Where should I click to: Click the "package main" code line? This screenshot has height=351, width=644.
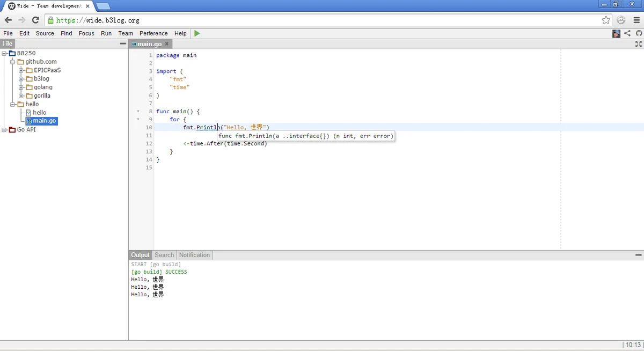[177, 55]
